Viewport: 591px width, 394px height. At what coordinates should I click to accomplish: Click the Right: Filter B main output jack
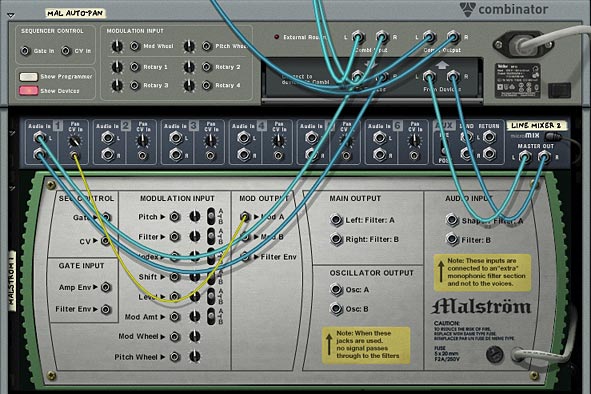click(335, 239)
